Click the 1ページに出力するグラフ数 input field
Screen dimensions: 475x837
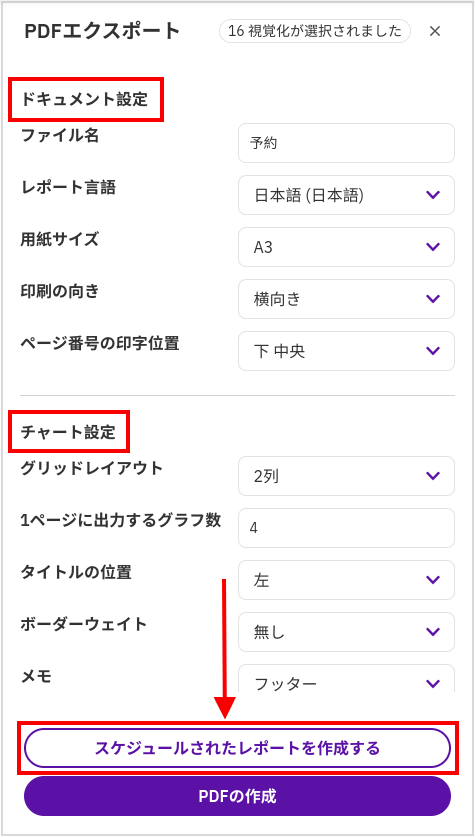[346, 528]
